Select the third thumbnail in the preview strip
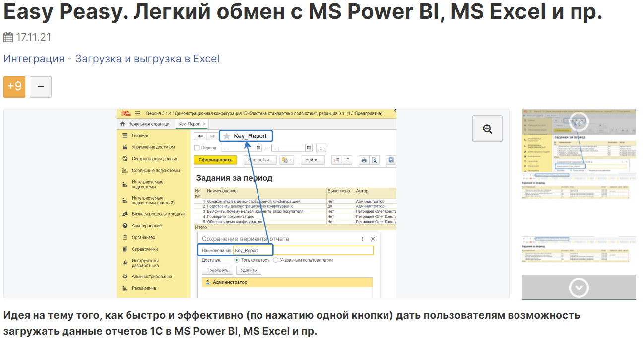The width and height of the screenshot is (644, 338). [x=579, y=249]
